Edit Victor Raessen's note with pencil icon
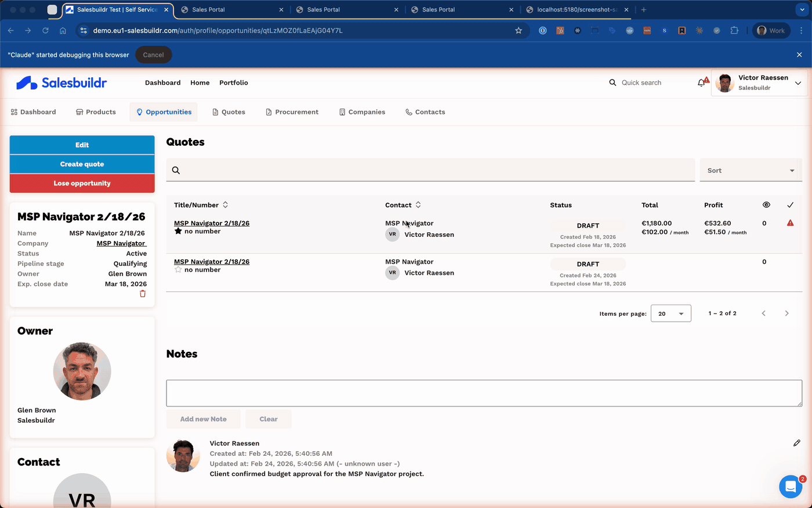The height and width of the screenshot is (508, 812). pyautogui.click(x=797, y=443)
